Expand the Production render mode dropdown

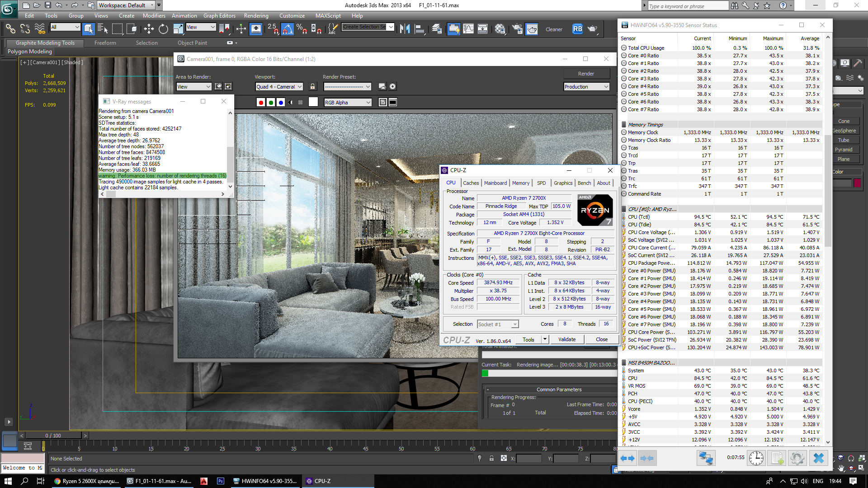[586, 87]
